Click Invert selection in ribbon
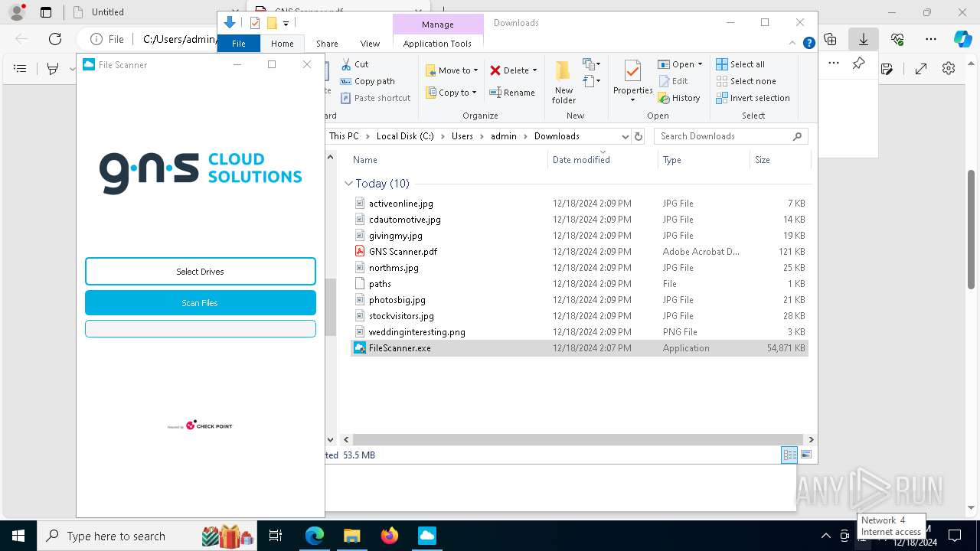Image resolution: width=980 pixels, height=551 pixels. pos(753,98)
